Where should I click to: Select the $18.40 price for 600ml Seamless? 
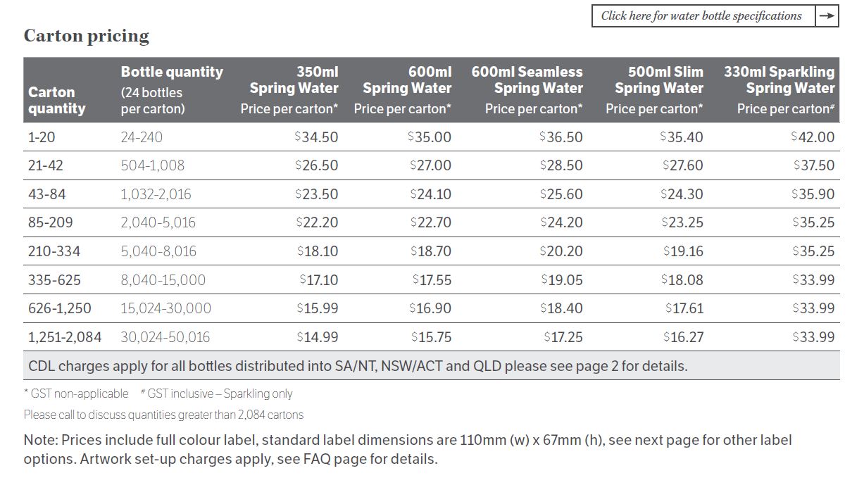(x=561, y=308)
